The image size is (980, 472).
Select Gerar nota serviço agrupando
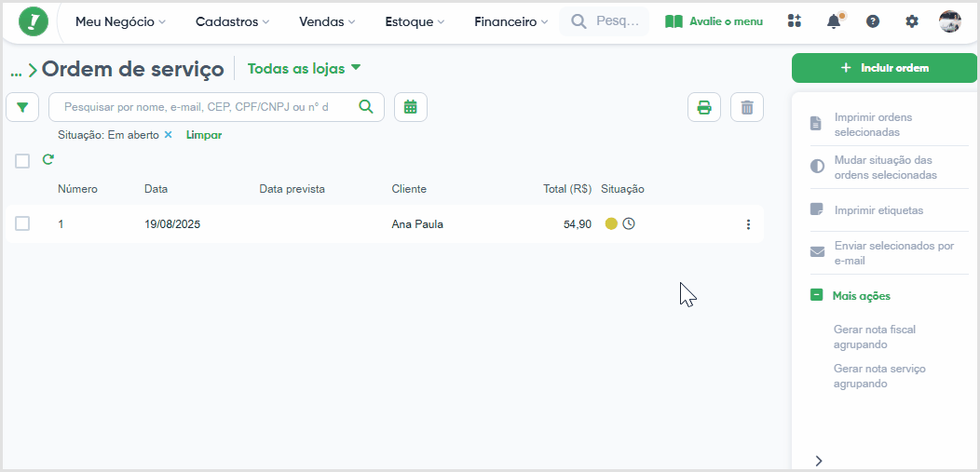pos(879,376)
